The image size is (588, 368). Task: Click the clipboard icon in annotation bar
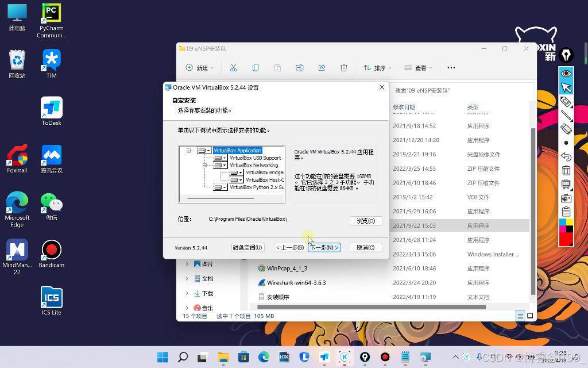coord(566,212)
